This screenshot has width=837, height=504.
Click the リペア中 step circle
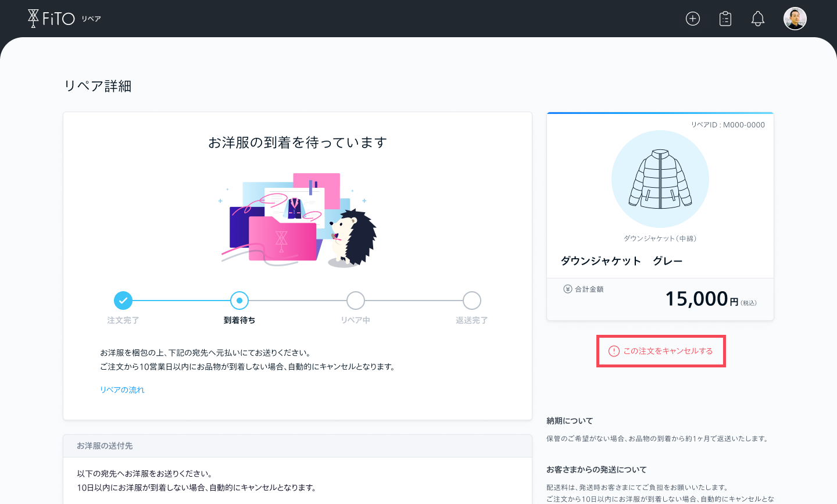355,301
